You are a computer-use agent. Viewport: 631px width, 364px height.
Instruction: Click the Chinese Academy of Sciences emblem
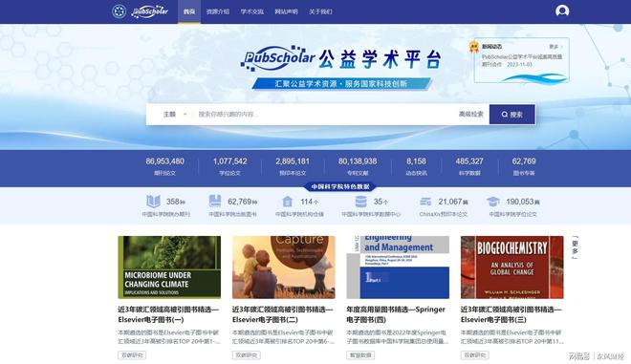click(x=119, y=11)
